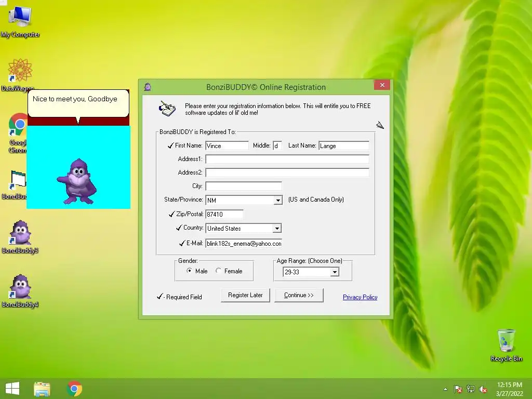This screenshot has height=399, width=532.
Task: Open the Age Range dropdown showing 29-33
Action: point(335,272)
